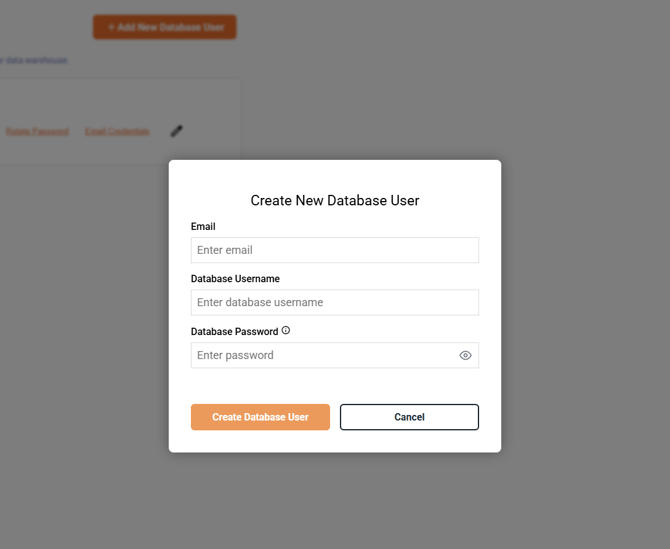This screenshot has width=670, height=549.
Task: Click into the database username field
Action: pos(334,302)
